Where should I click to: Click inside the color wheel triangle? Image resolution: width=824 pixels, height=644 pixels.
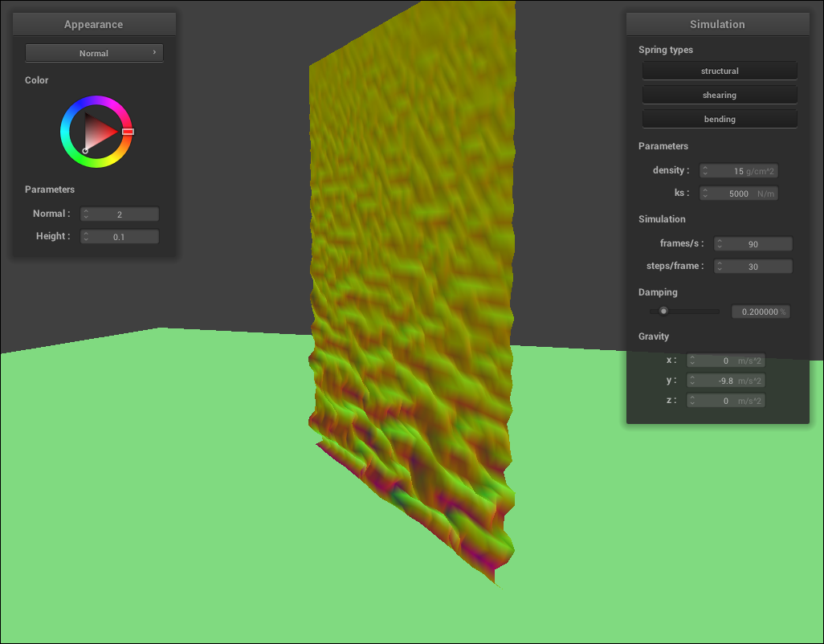98,131
